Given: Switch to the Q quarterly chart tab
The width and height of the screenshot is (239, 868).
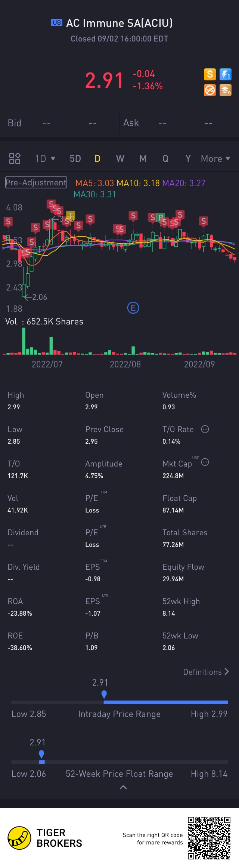Looking at the screenshot, I should tap(165, 158).
